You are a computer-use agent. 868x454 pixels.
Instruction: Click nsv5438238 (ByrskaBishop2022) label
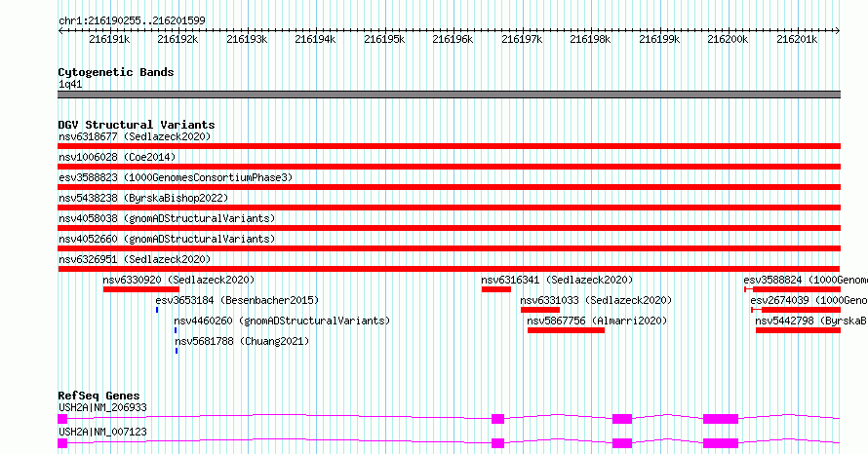pyautogui.click(x=143, y=198)
